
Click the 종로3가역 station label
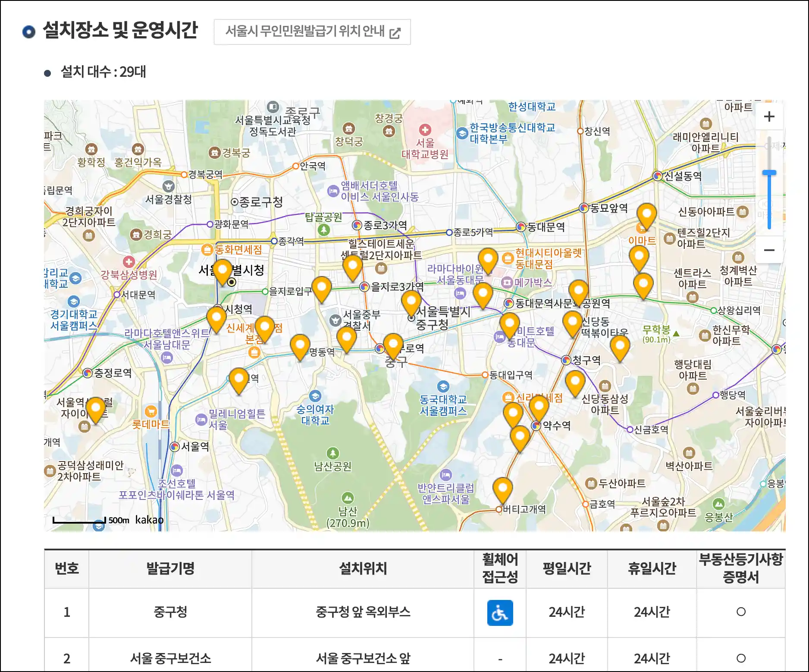pos(386,225)
